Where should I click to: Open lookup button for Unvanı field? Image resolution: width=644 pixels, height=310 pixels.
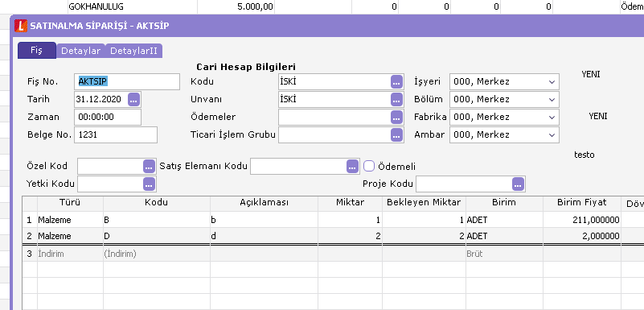point(396,100)
